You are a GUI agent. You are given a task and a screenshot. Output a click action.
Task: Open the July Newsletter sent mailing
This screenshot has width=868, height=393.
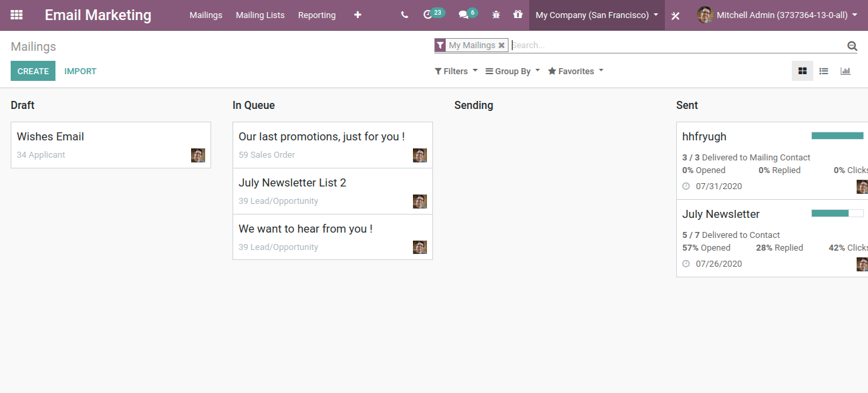click(x=772, y=238)
